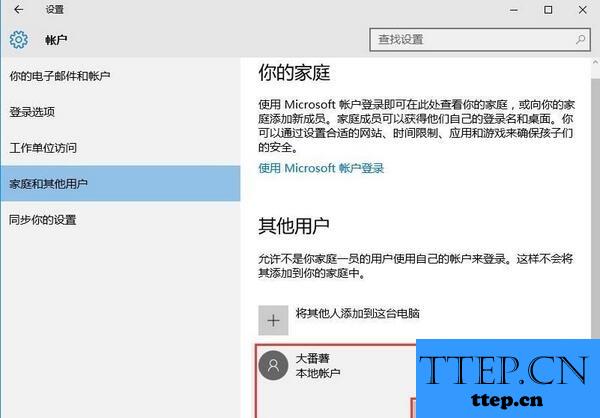600x418 pixels.
Task: Open 你的电子邮件和帐户 section
Action: coord(120,76)
